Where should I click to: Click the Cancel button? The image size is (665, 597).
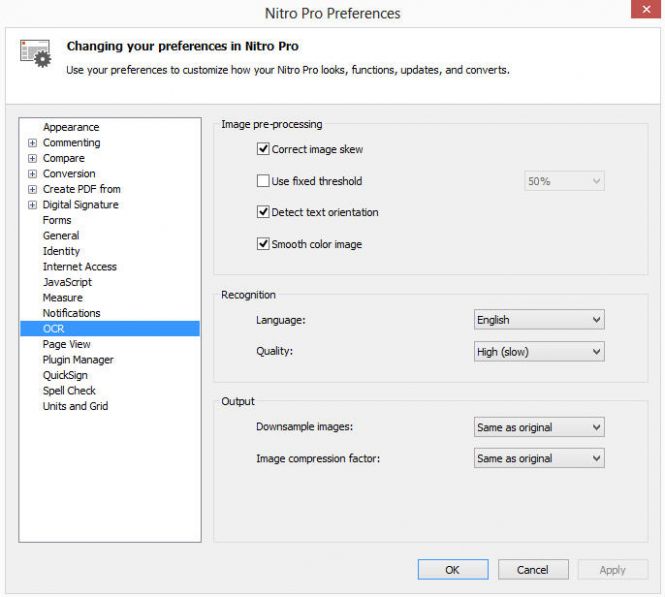click(533, 569)
